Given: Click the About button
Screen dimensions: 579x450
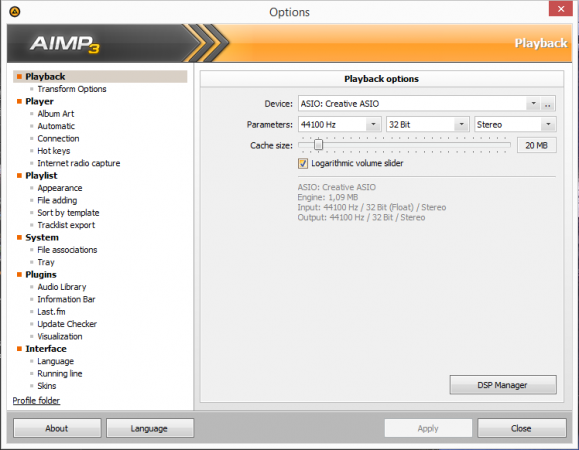Looking at the screenshot, I should [x=57, y=428].
